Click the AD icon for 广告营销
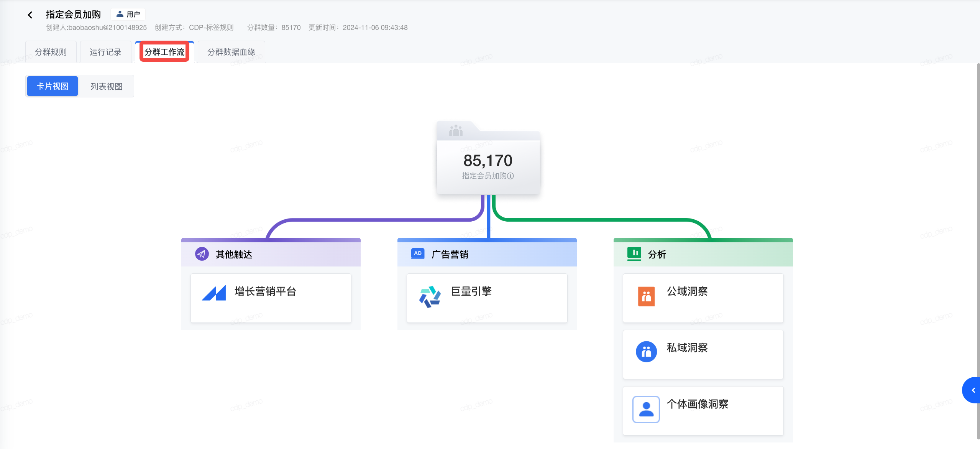This screenshot has width=980, height=449. point(418,253)
